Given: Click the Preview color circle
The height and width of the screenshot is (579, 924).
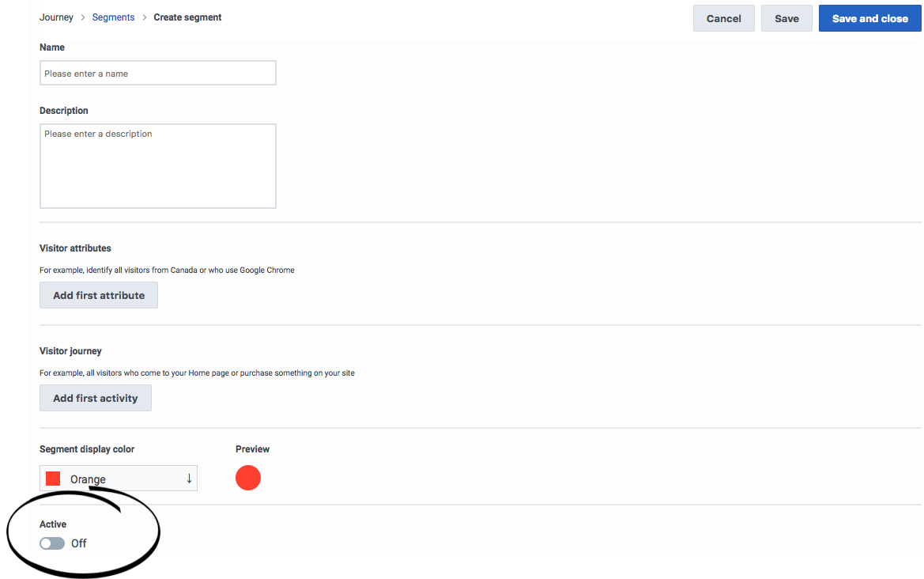Looking at the screenshot, I should pos(248,478).
